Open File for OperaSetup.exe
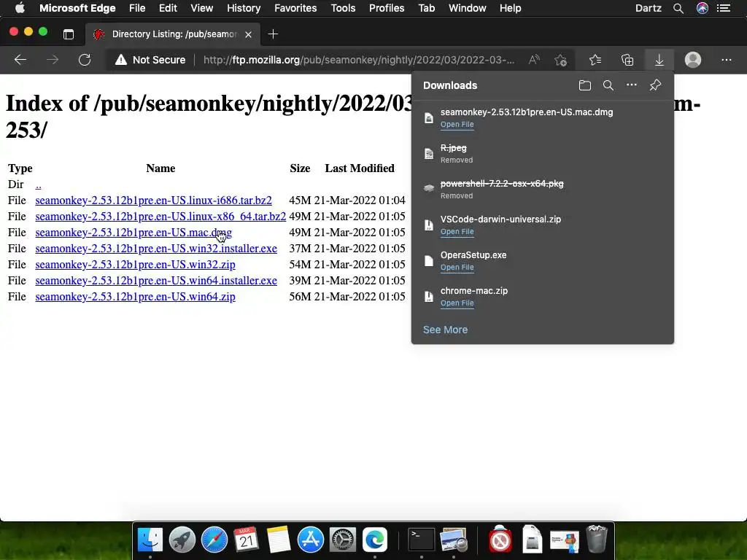Viewport: 747px width, 560px height. coord(457,268)
